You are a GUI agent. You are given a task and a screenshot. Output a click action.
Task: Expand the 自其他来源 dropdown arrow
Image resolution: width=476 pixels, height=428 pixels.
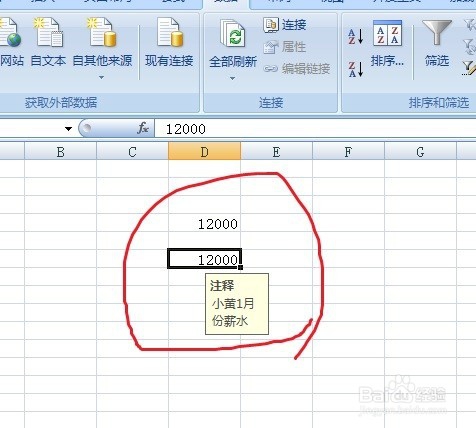click(102, 77)
